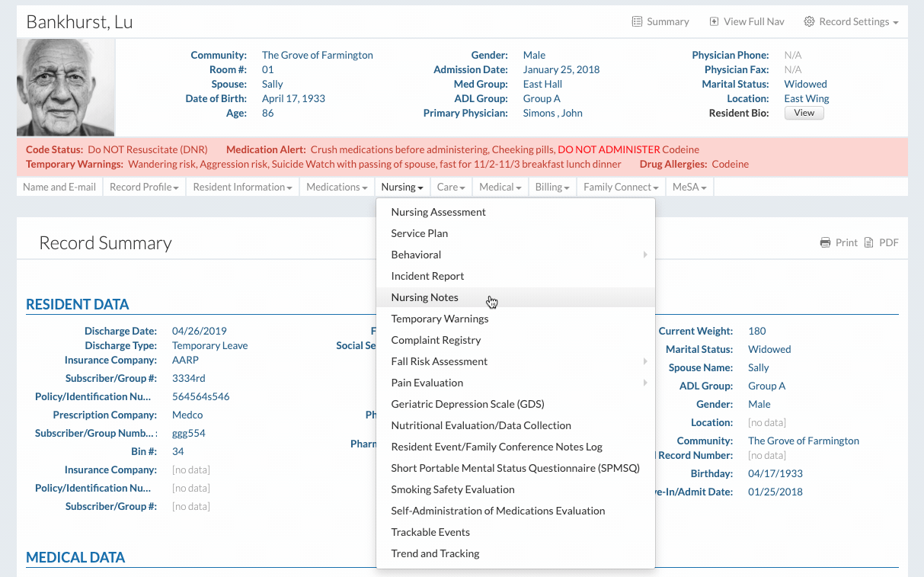The width and height of the screenshot is (924, 577).
Task: Click the Record Settings gear icon
Action: (809, 22)
